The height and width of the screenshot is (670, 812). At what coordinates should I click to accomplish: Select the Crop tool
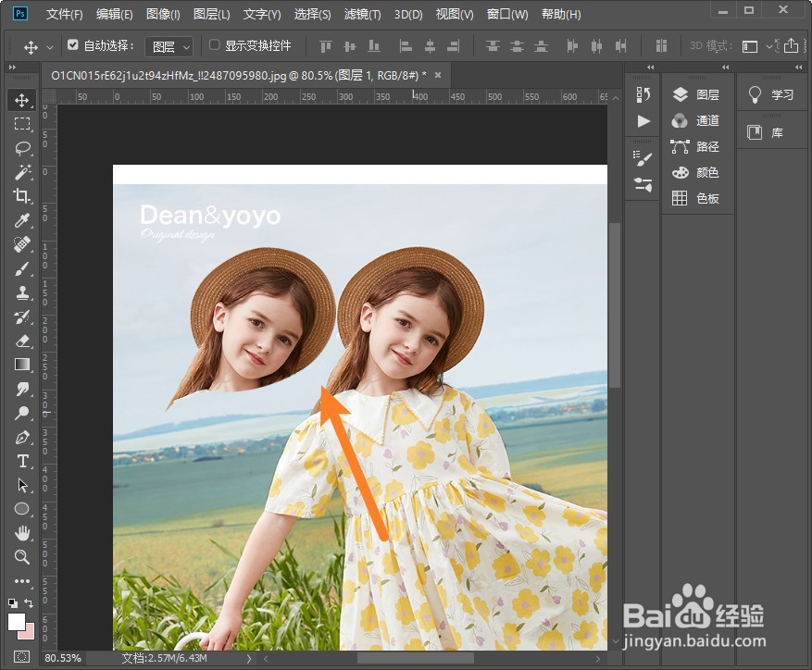point(22,196)
